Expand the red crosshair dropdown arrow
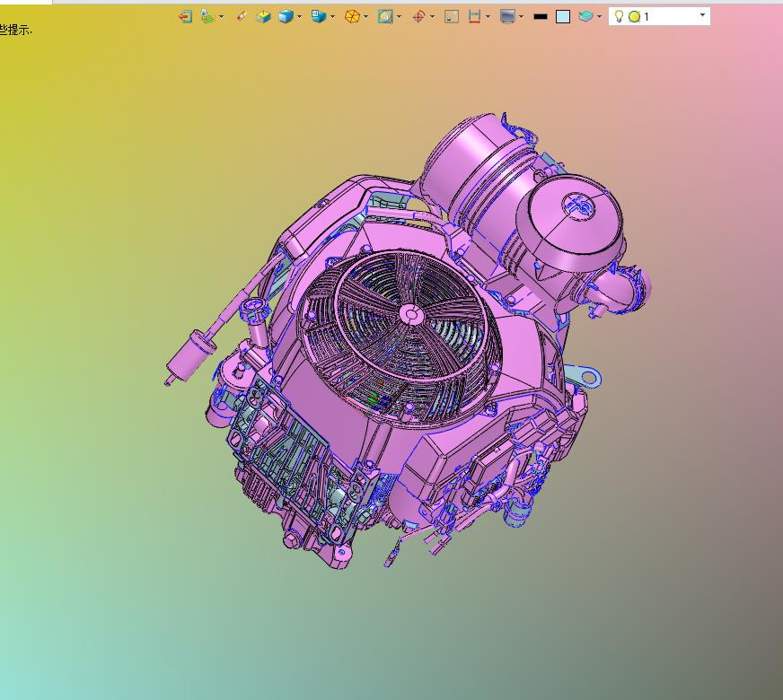Viewport: 783px width, 700px height. 433,17
